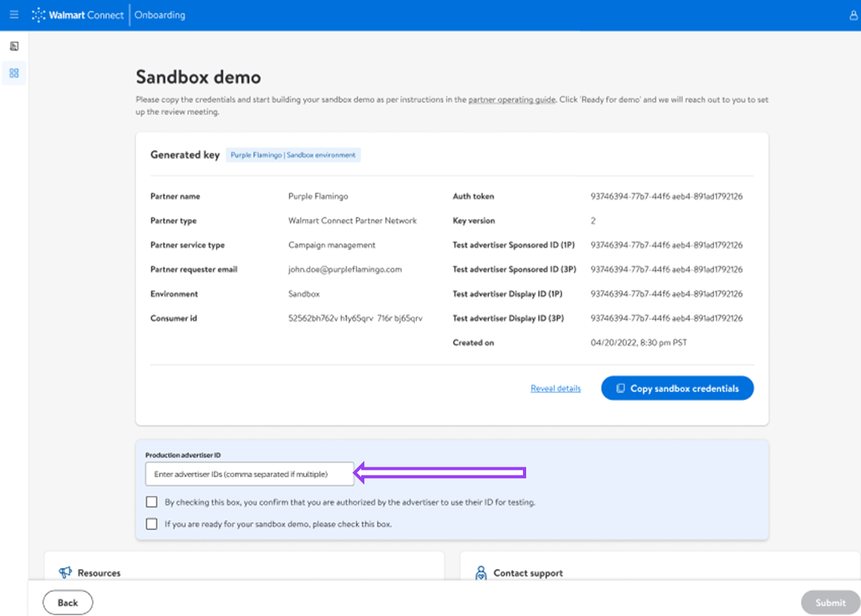Click the Onboarding header label

(160, 15)
